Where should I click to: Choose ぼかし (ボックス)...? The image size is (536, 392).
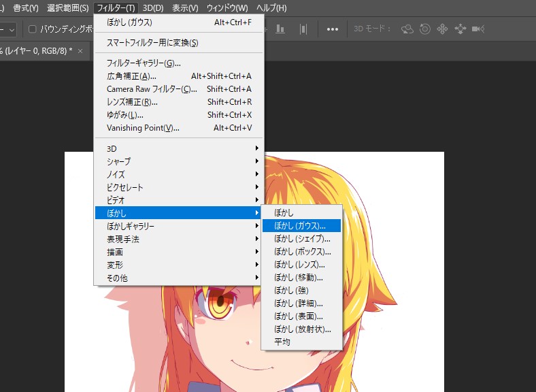[x=301, y=252]
